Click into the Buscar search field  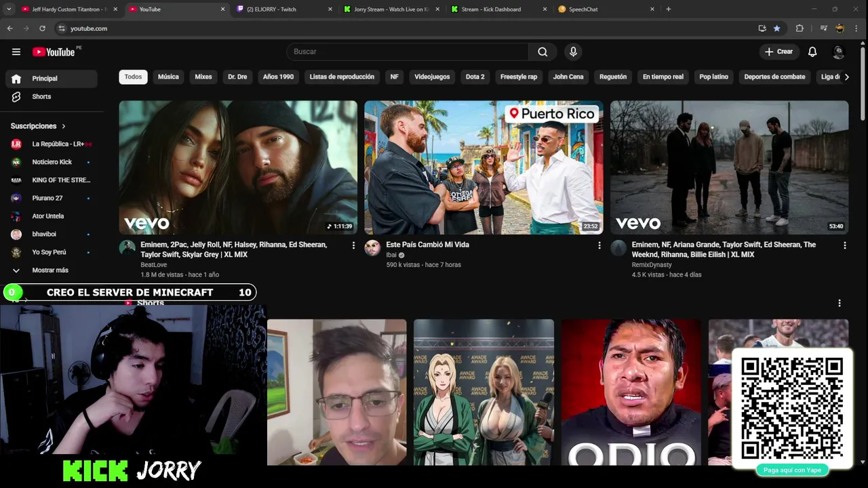(407, 52)
